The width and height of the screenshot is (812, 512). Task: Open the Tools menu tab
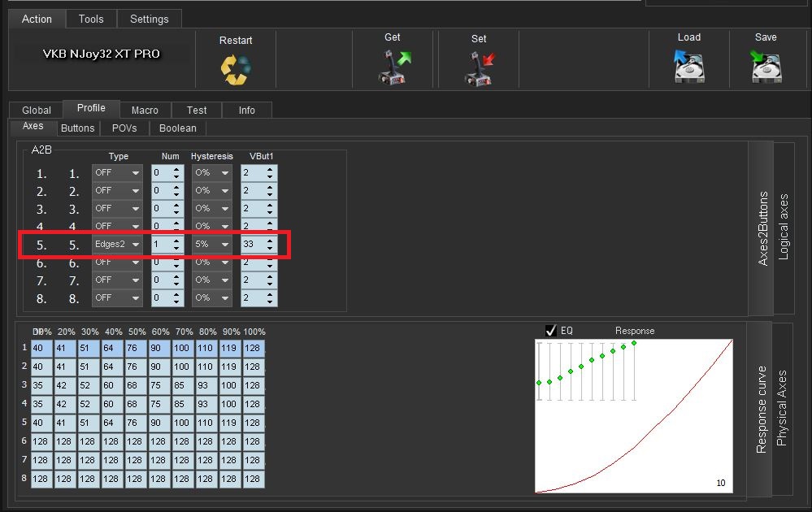(91, 19)
